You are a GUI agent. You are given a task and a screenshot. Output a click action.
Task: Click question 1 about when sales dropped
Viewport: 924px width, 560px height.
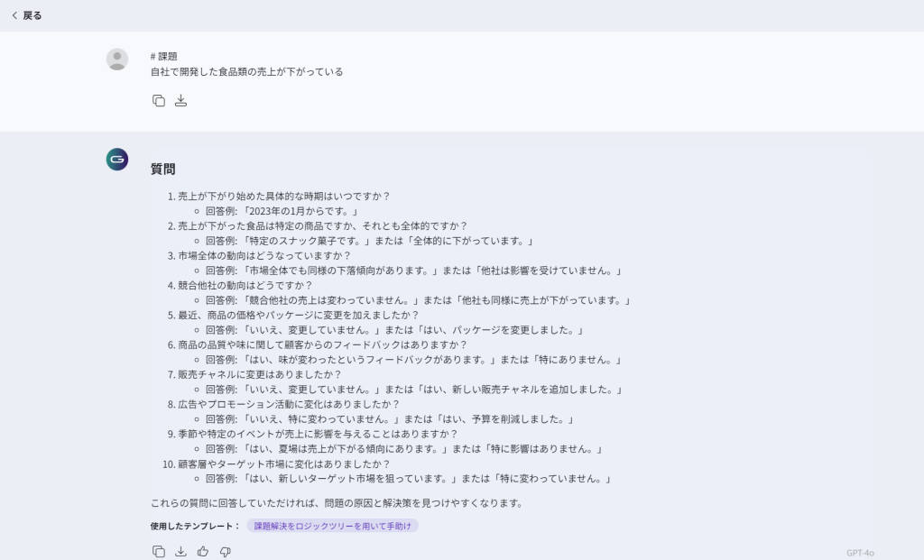click(x=283, y=197)
